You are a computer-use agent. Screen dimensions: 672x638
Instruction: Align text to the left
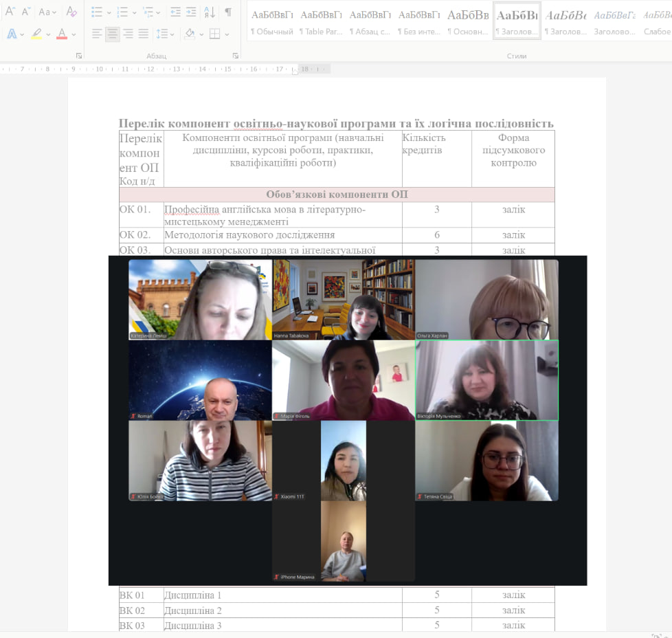click(x=97, y=34)
